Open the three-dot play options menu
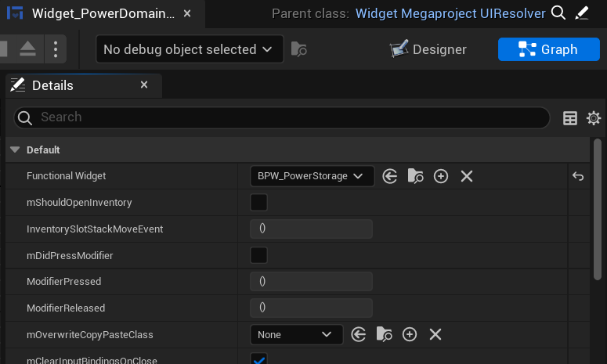 coord(56,49)
